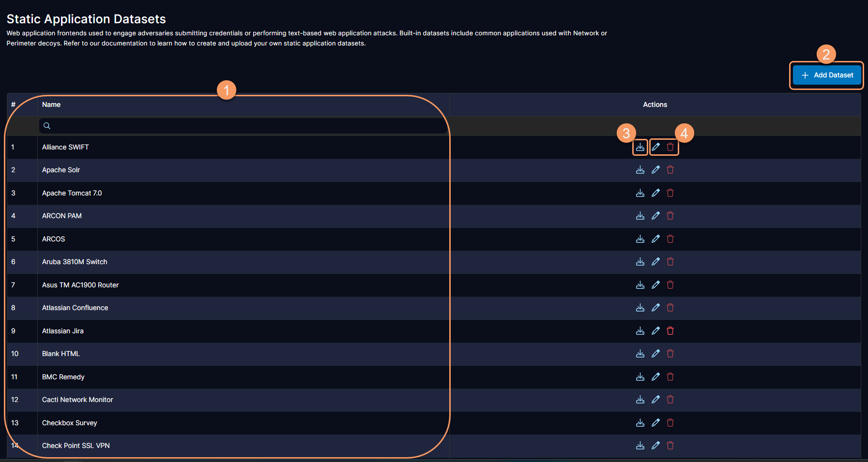Click the edit pencil for ARCOS

(x=655, y=239)
